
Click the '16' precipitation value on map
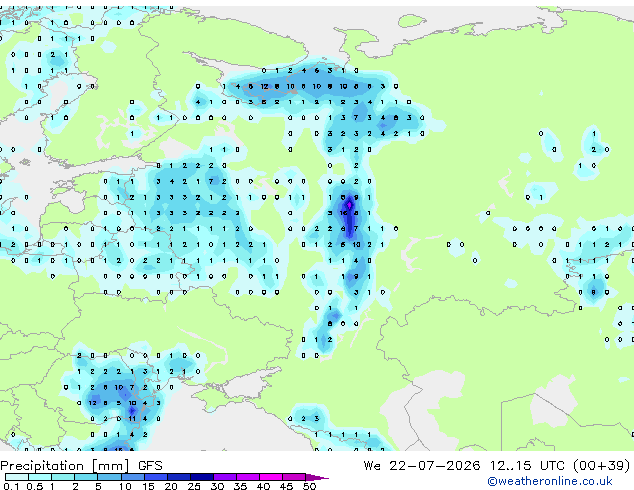click(344, 213)
